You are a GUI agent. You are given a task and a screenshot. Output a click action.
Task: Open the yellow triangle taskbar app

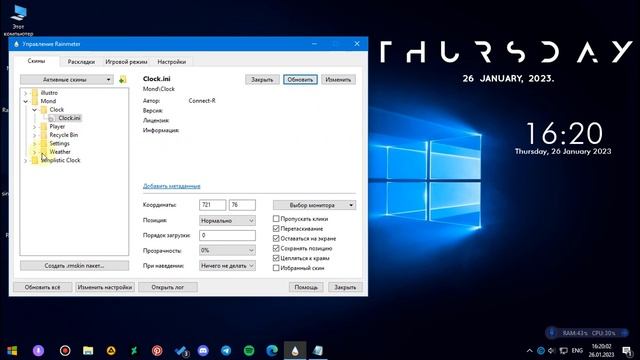111,350
